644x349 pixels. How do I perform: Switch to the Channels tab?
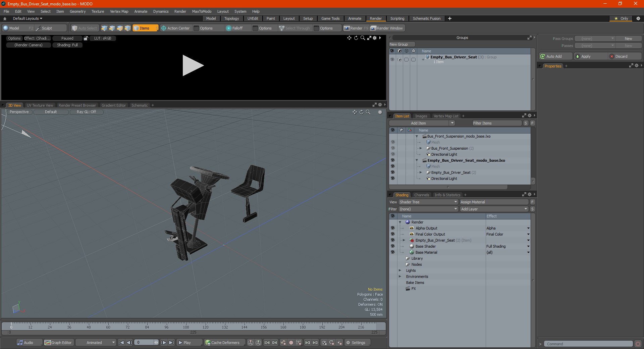[x=421, y=195]
